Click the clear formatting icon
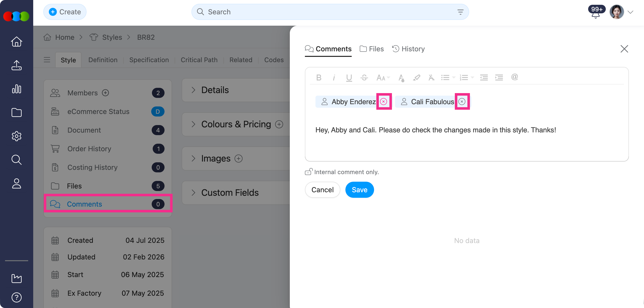Screen dimensions: 644x308 431,78
